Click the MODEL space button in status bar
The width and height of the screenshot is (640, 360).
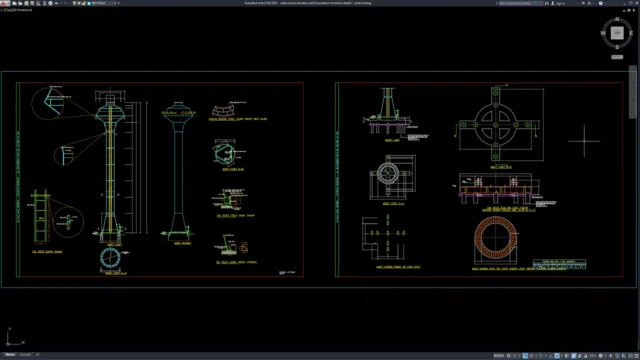click(499, 356)
